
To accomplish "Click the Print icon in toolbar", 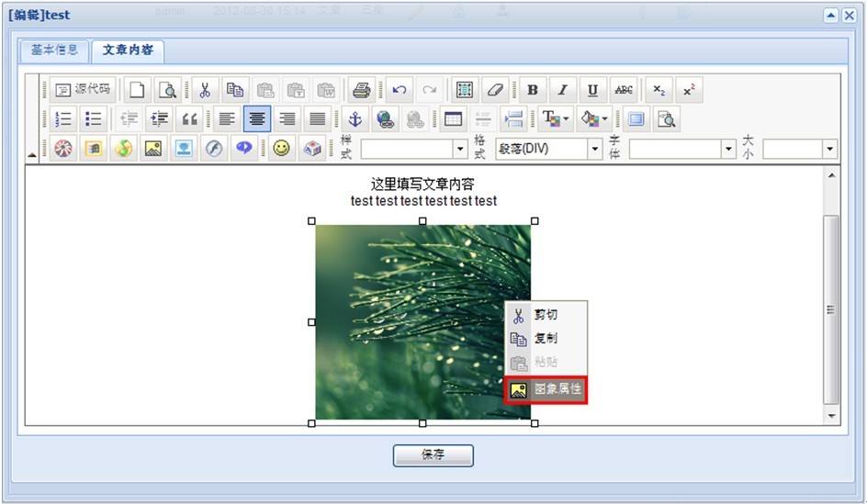I will click(x=362, y=90).
